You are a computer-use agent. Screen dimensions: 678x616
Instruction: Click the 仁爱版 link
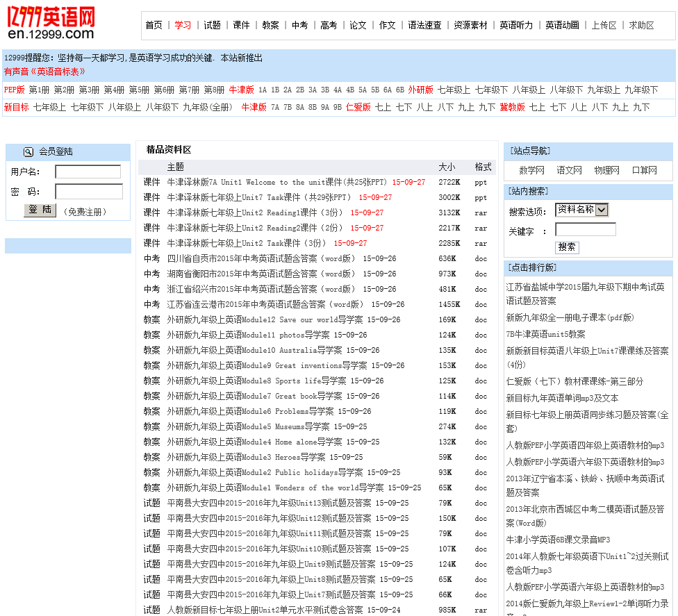click(x=358, y=107)
